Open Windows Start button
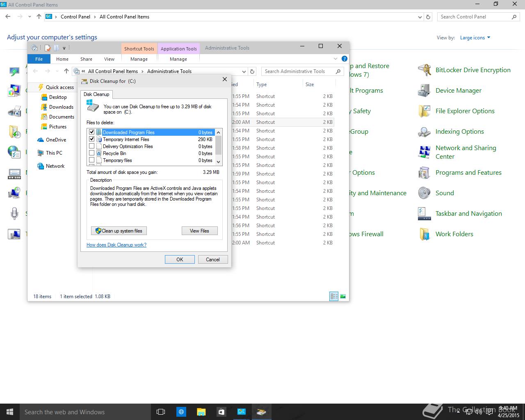This screenshot has width=525, height=420. tap(10, 412)
